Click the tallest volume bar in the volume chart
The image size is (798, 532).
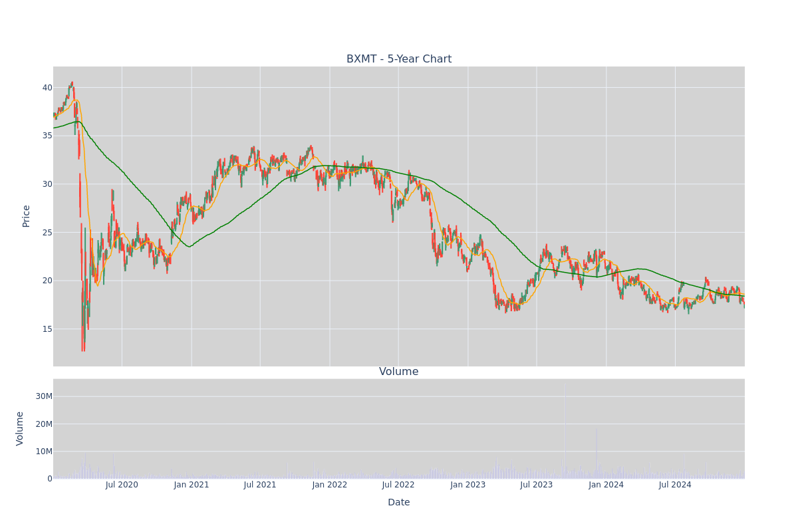tap(565, 430)
